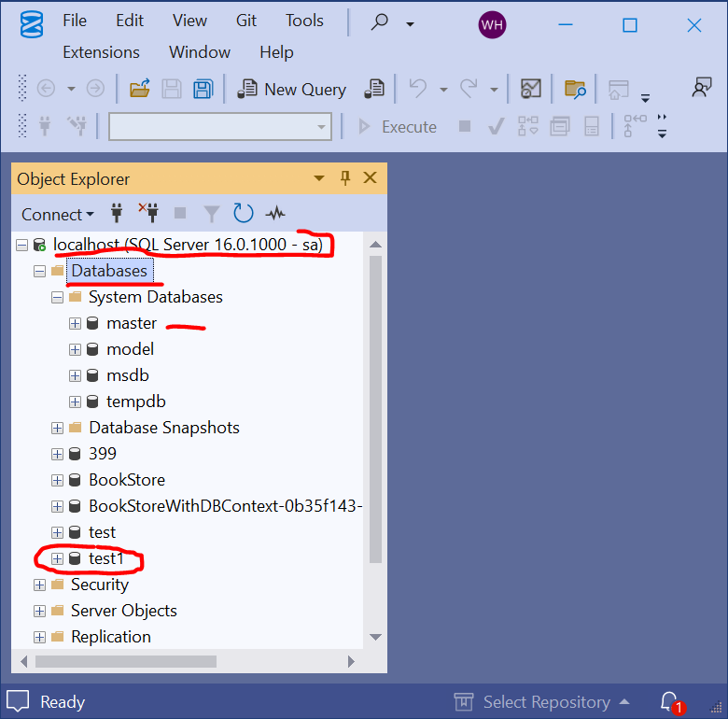The width and height of the screenshot is (728, 719).
Task: Click the database query icon beside New Query
Action: tap(374, 89)
